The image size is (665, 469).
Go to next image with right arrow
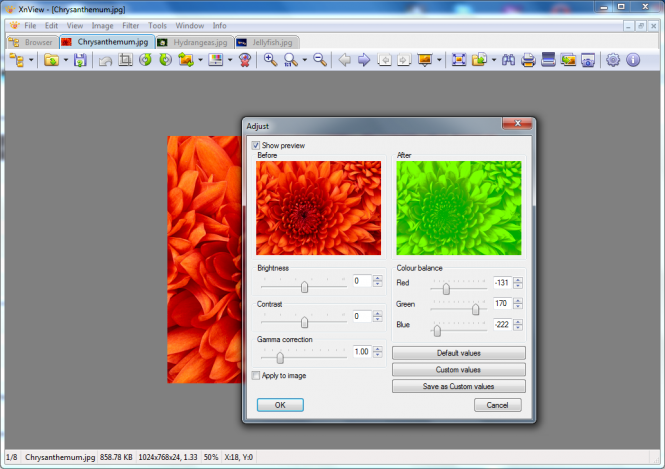pos(364,60)
